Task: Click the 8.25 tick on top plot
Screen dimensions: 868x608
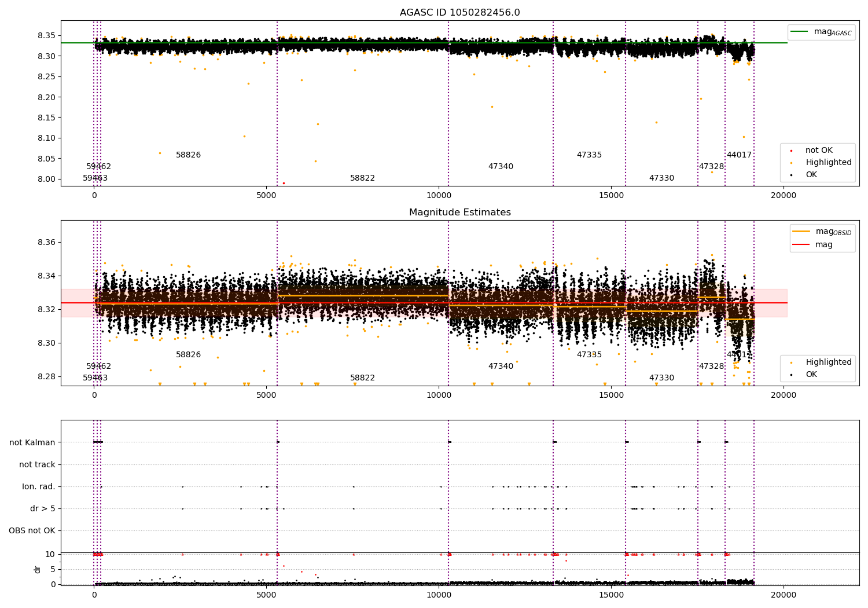Action: 46,76
